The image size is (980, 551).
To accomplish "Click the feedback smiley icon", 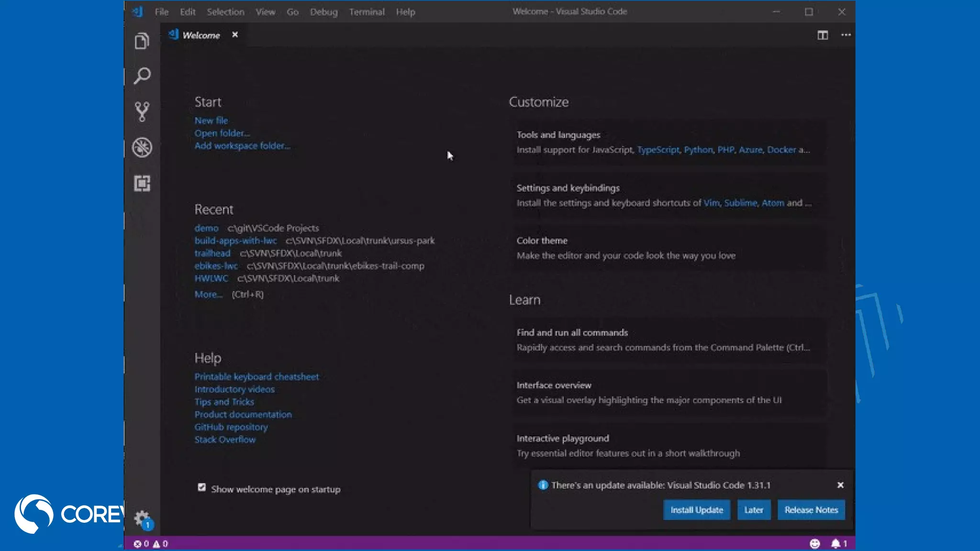I will (814, 543).
